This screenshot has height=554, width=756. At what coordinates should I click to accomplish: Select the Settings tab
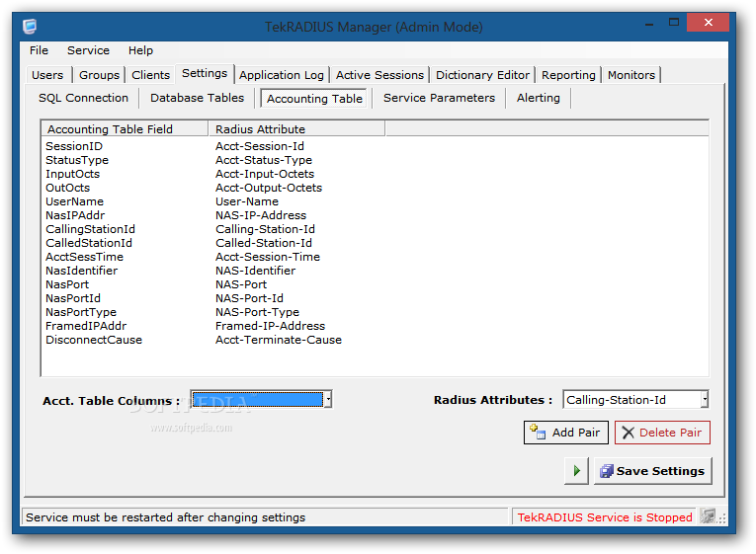click(205, 73)
